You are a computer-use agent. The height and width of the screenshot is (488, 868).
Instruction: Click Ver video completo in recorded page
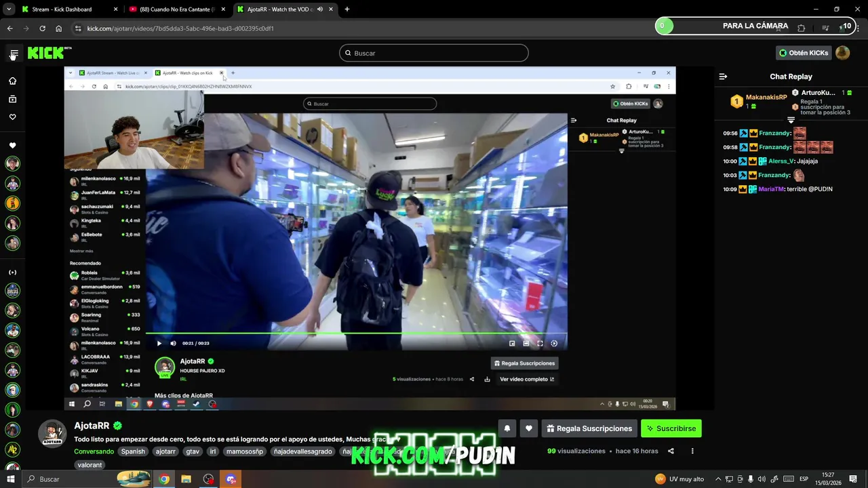527,379
